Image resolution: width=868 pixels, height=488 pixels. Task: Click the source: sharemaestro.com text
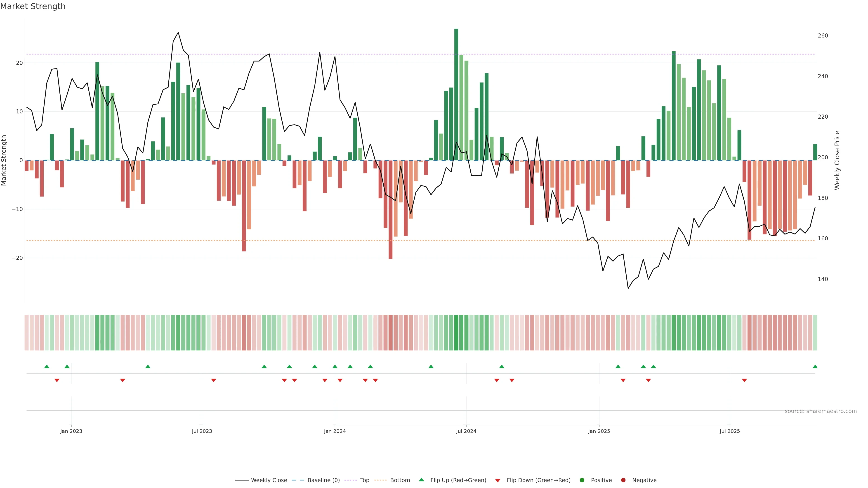coord(821,411)
